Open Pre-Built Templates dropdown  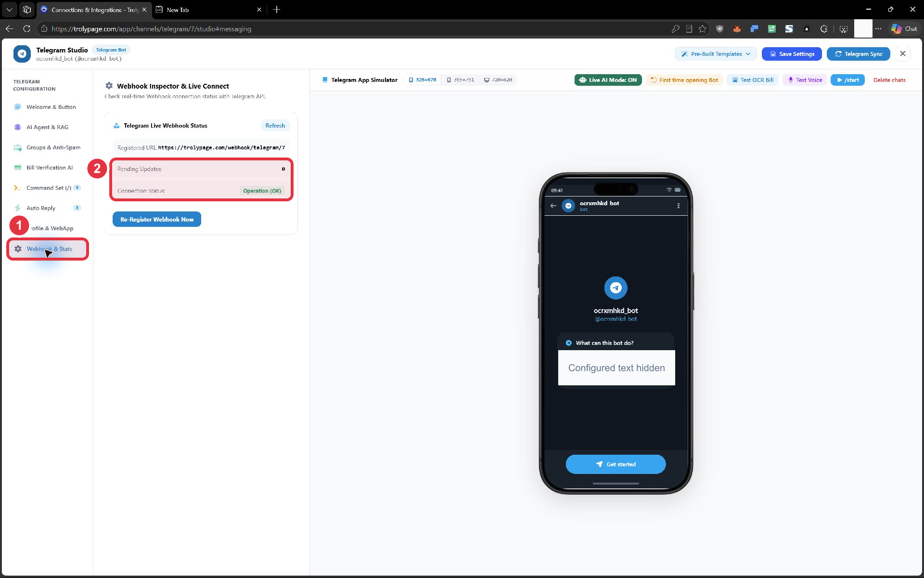(716, 54)
